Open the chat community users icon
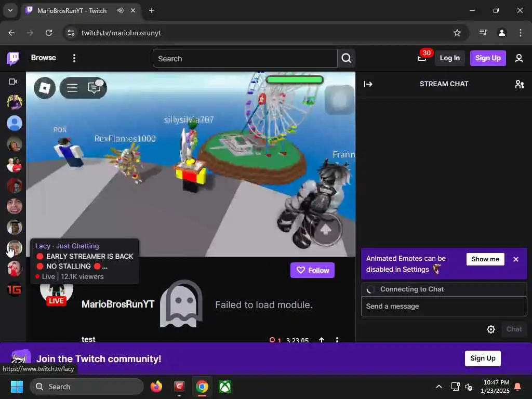 click(x=519, y=84)
